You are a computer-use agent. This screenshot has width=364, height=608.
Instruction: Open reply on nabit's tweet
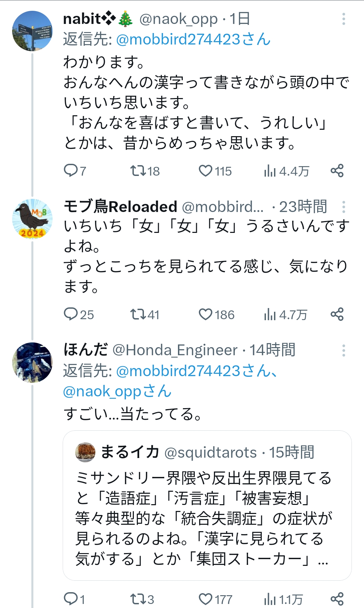75,171
